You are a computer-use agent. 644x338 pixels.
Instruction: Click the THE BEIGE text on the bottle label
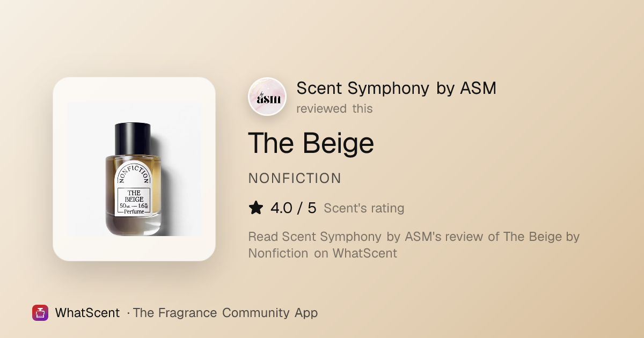[134, 196]
